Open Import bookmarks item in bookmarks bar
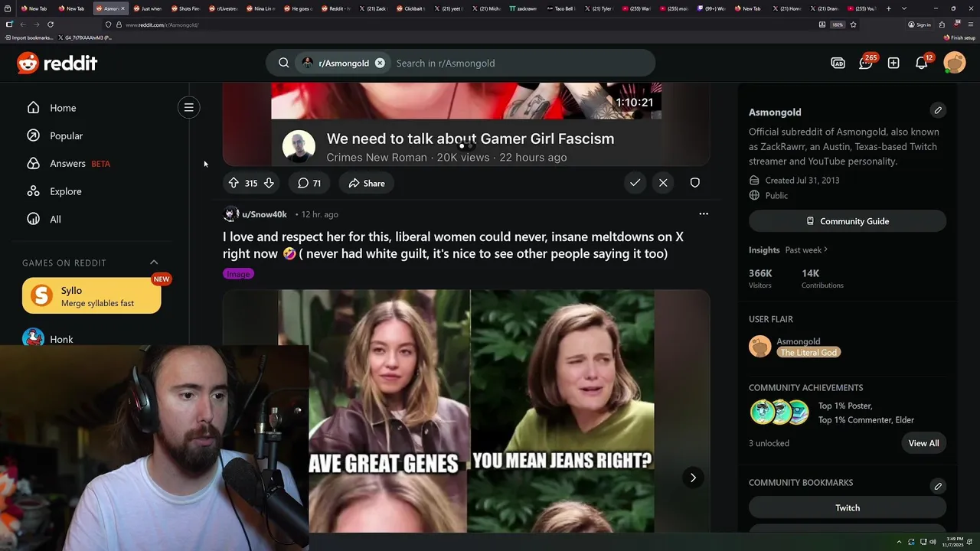The width and height of the screenshot is (980, 551). (x=29, y=37)
